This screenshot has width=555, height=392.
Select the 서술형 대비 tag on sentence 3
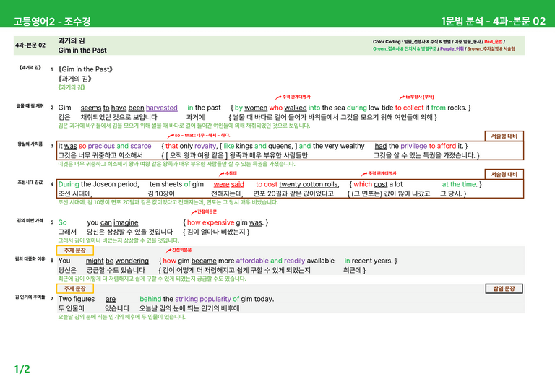click(504, 136)
